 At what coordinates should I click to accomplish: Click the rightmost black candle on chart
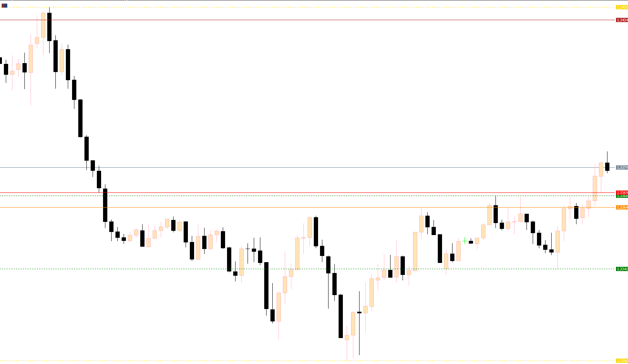click(607, 167)
